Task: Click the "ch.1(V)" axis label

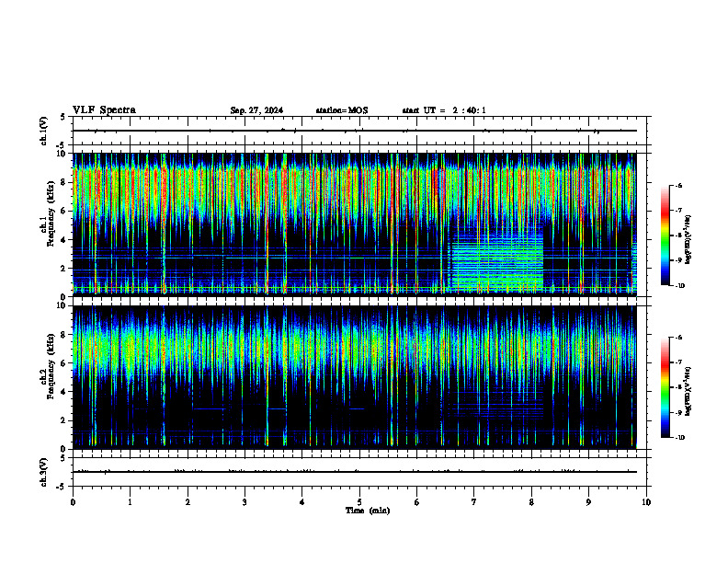Action: tap(43, 131)
